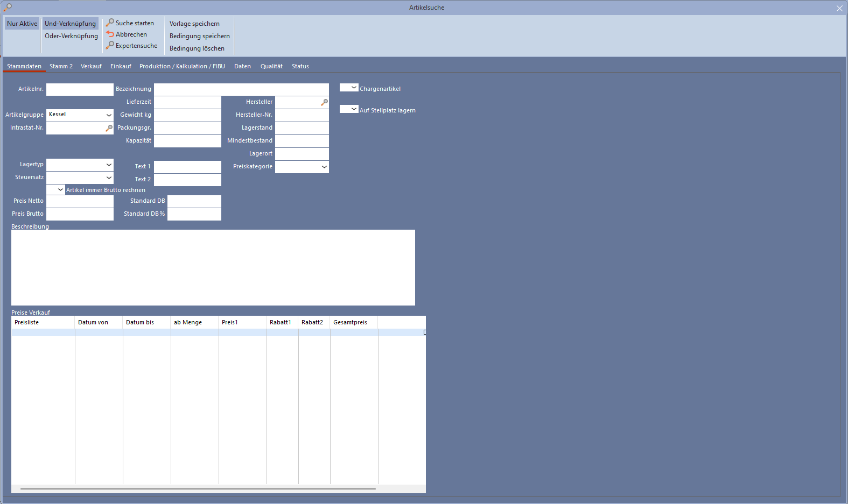The width and height of the screenshot is (848, 504).
Task: Enable Und-Verknüpfung search logic
Action: (x=70, y=24)
